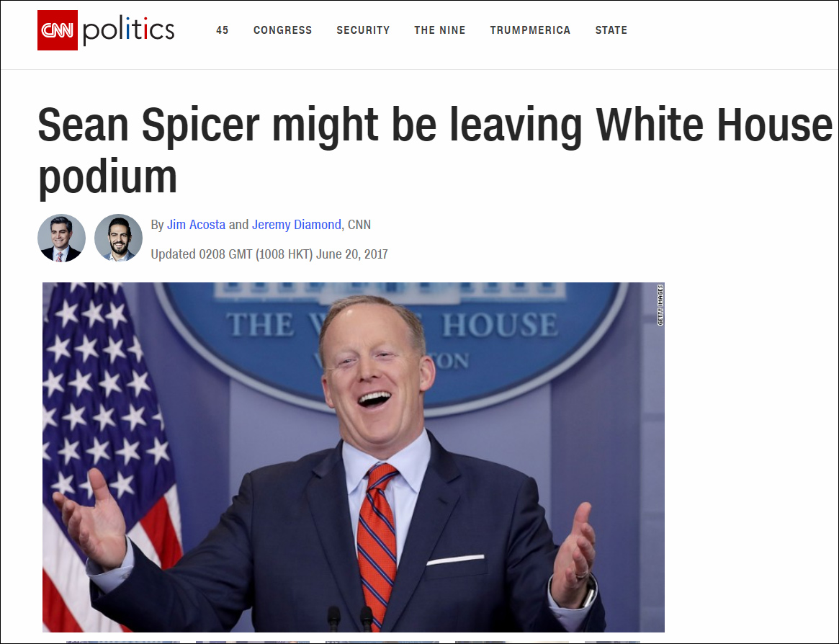Click the red CNN logo
The image size is (839, 644).
click(57, 30)
